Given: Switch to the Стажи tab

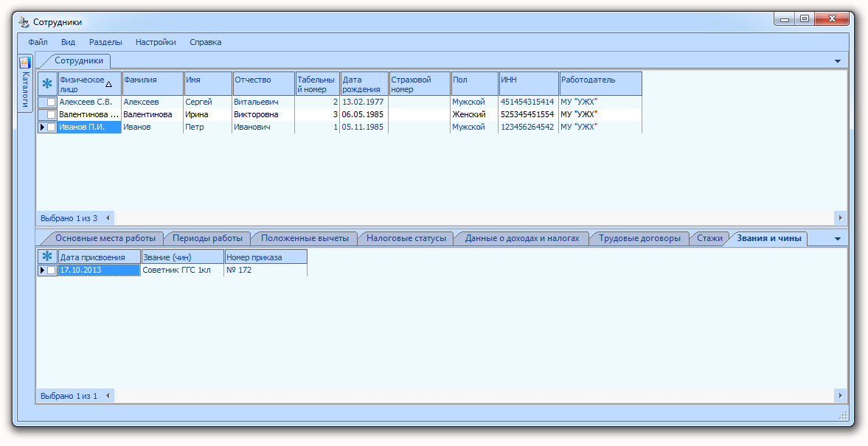Looking at the screenshot, I should pos(709,239).
